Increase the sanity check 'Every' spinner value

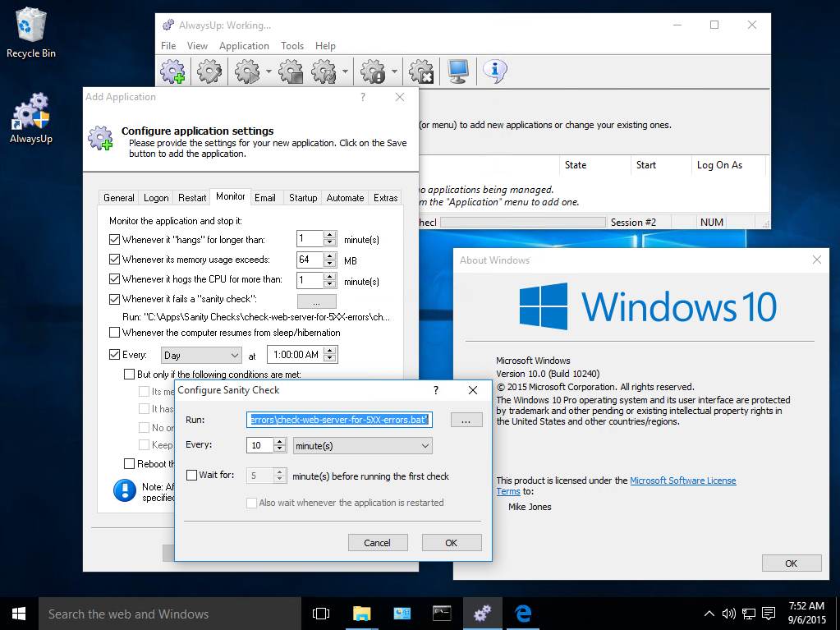[x=280, y=441]
